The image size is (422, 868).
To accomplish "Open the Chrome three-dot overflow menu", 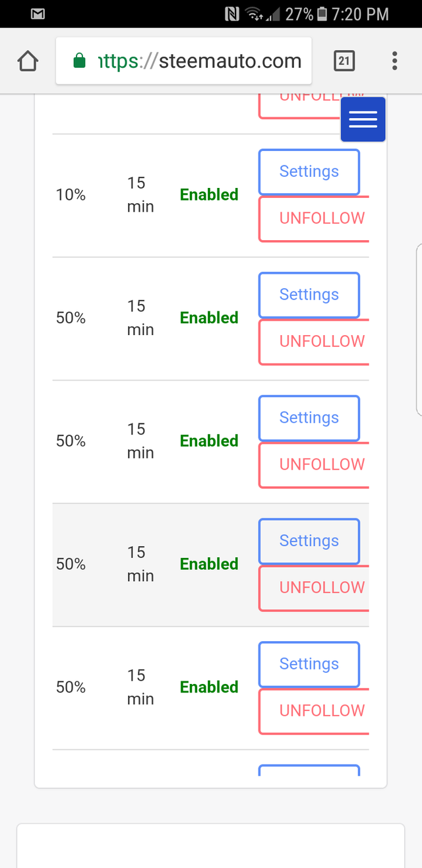I will tap(394, 61).
